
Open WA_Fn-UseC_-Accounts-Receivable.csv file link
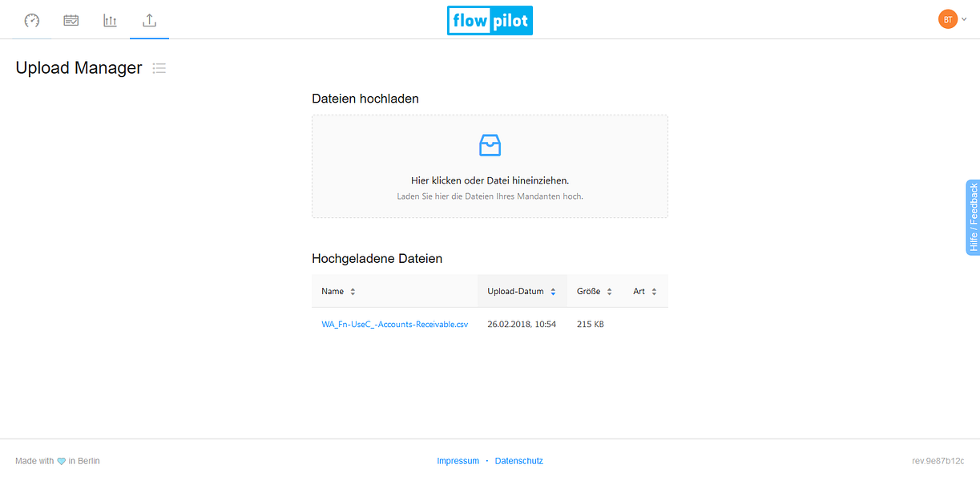coord(395,325)
